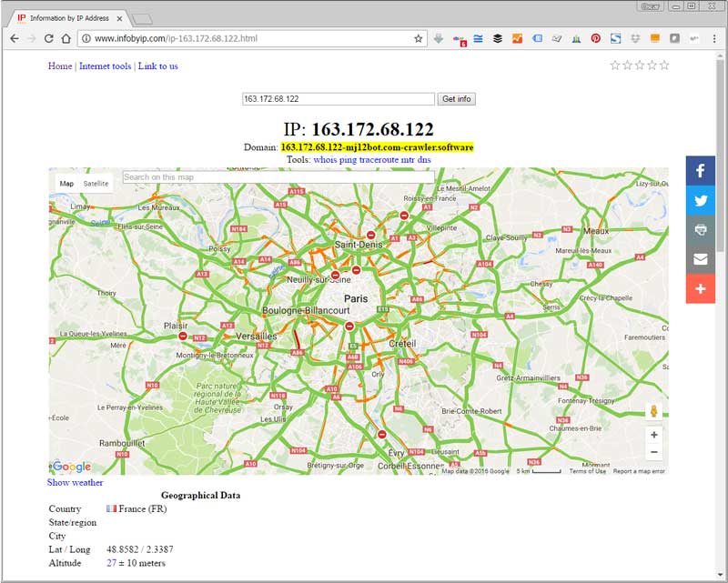The width and height of the screenshot is (728, 583).
Task: Rate the page with the third star
Action: click(x=640, y=65)
